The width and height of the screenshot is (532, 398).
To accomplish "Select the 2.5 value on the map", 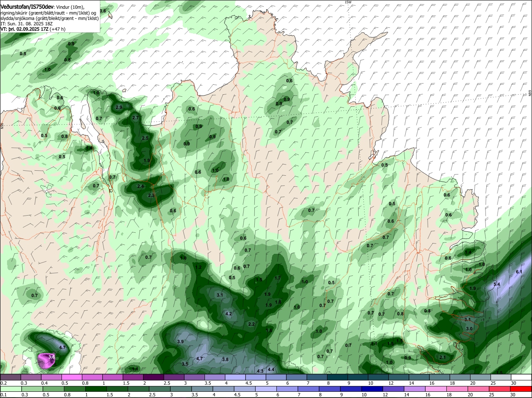I will coord(145,138).
